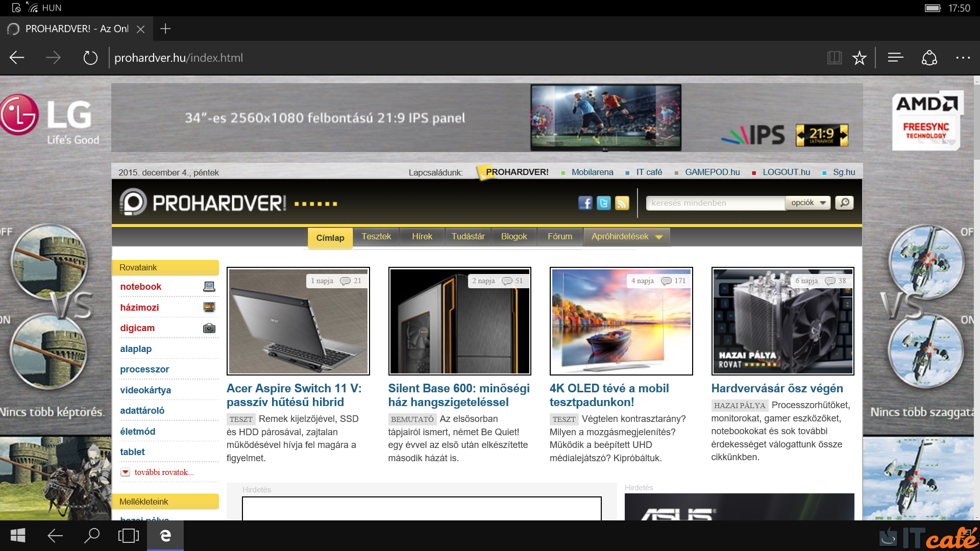Screen dimensions: 980x551
Task: Open the Acer Aspire Switch thumbnail
Action: (298, 321)
